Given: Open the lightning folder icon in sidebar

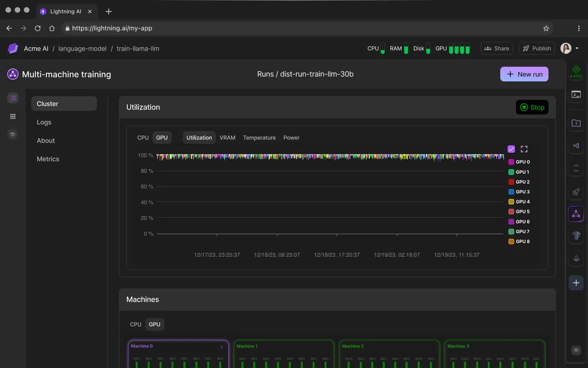Looking at the screenshot, I should (576, 123).
